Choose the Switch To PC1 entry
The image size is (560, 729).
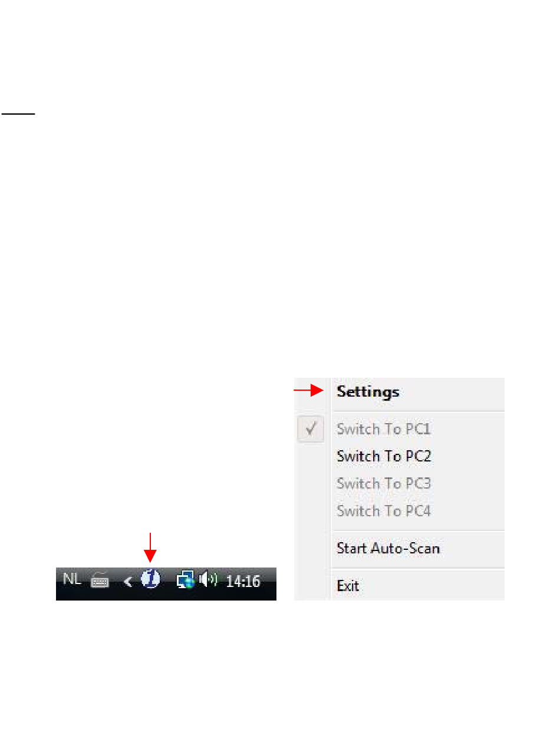pos(384,429)
